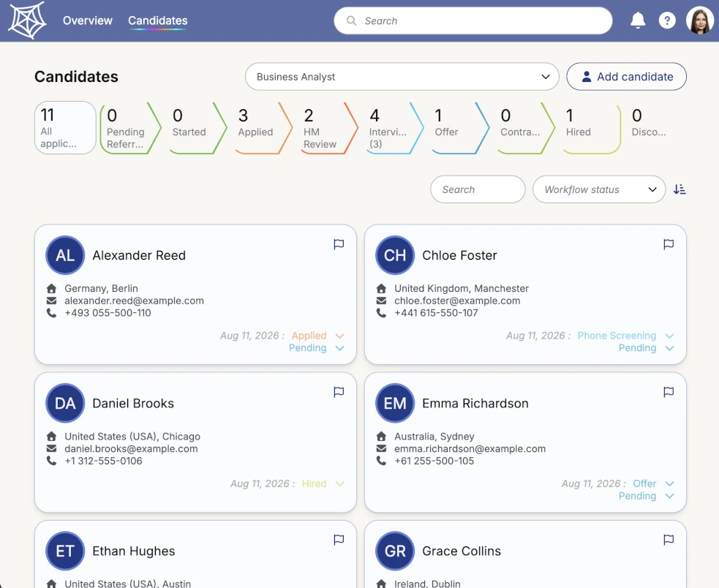Click Ethan Hughes's ET avatar

(x=65, y=551)
